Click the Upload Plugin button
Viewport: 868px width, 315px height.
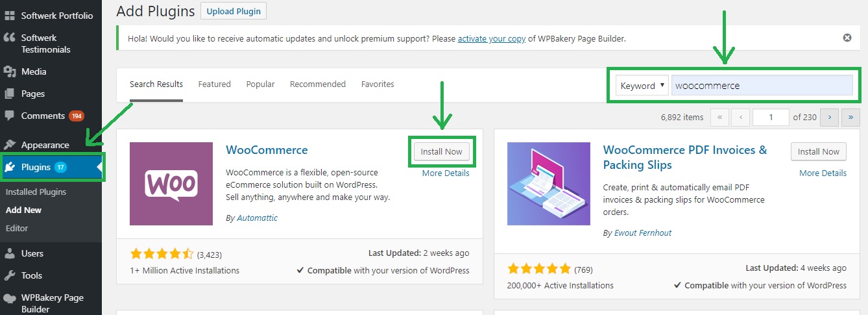pyautogui.click(x=234, y=12)
